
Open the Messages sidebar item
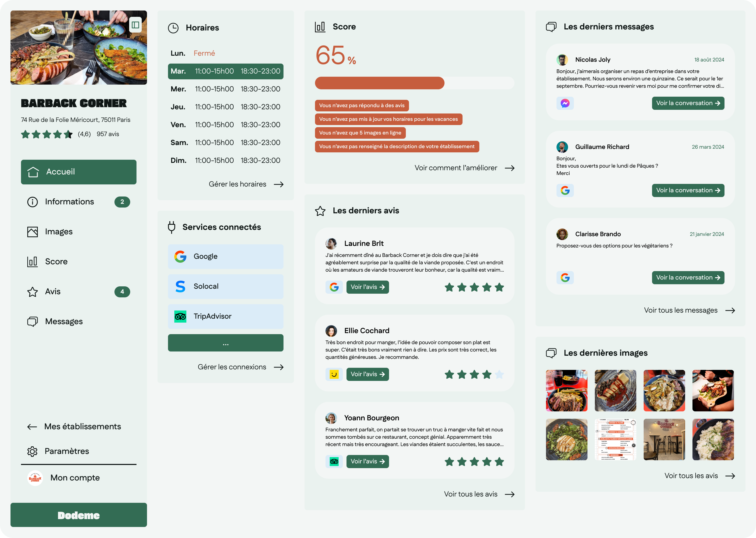(64, 321)
